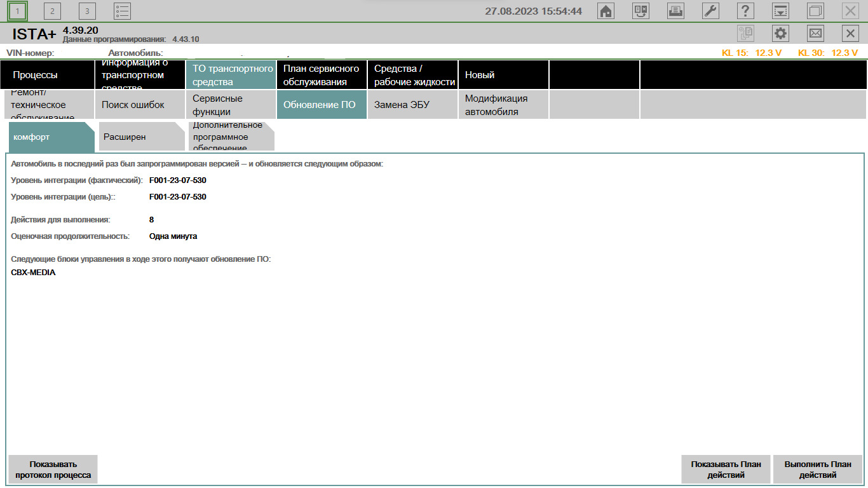Select the Обновление ПО submenu
Image resolution: width=868 pixels, height=488 pixels.
click(x=322, y=105)
